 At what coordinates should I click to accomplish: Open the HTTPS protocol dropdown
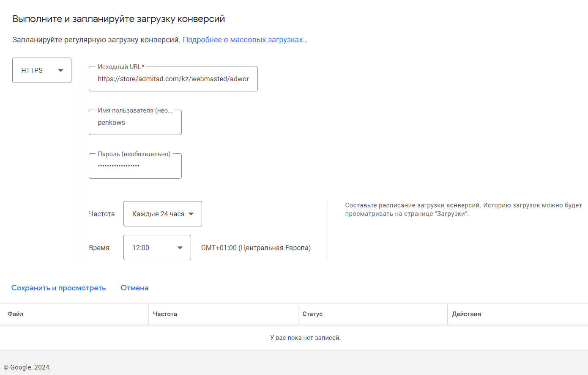pos(41,70)
